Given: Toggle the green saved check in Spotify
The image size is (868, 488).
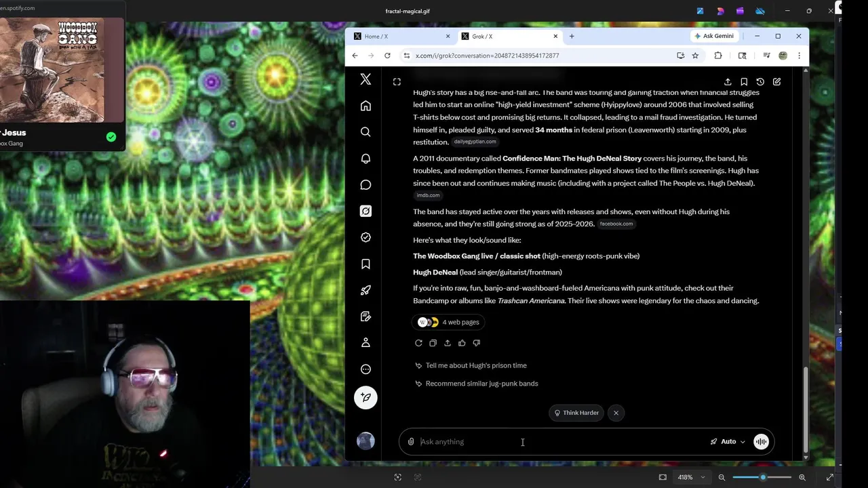Looking at the screenshot, I should 111,137.
